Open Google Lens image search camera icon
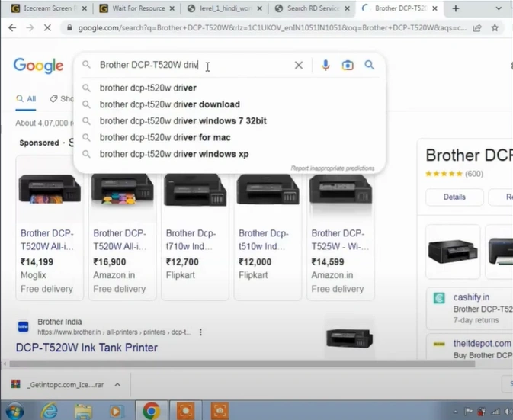Viewport: 513px width, 420px height. click(x=348, y=66)
